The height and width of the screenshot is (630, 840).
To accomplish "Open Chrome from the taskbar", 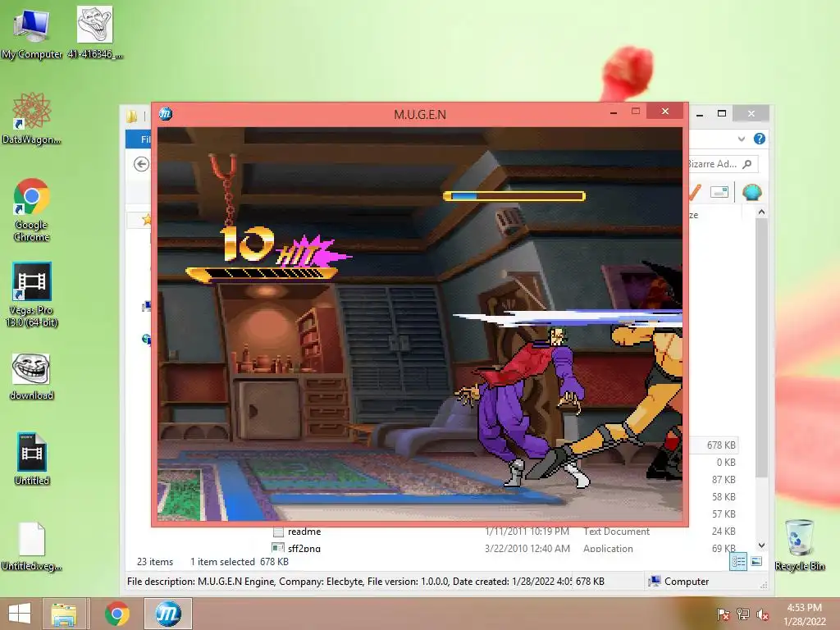I will [x=117, y=614].
